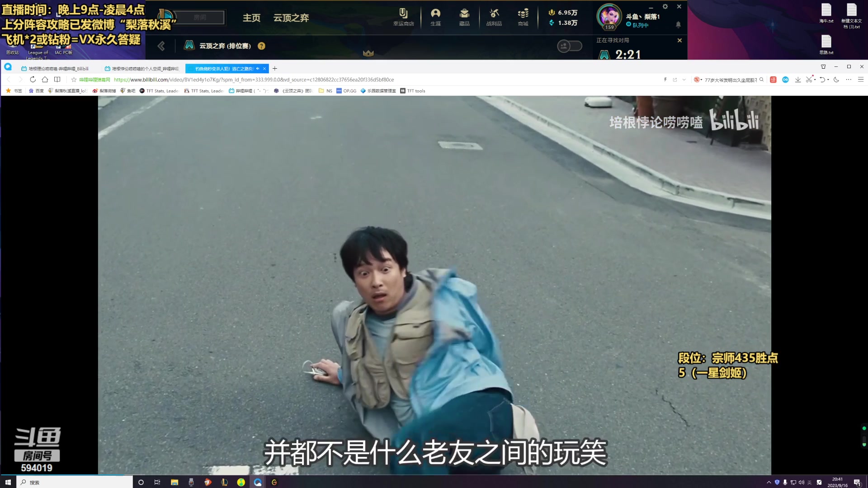Viewport: 868px width, 488px height.
Task: Mute audio on the active video tab
Action: point(258,69)
